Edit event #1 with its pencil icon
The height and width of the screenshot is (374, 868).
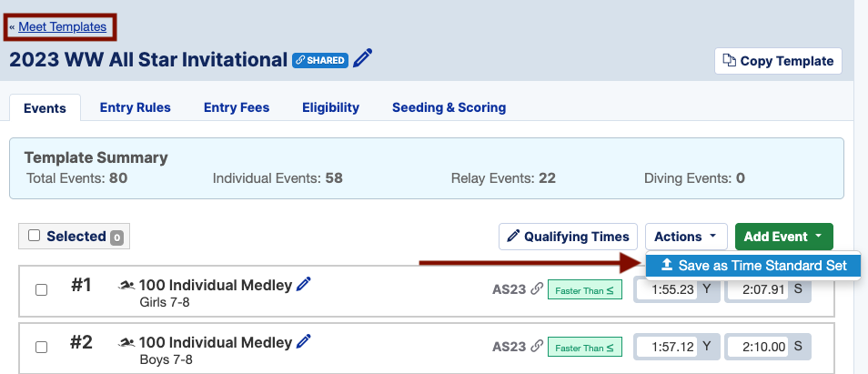(303, 285)
